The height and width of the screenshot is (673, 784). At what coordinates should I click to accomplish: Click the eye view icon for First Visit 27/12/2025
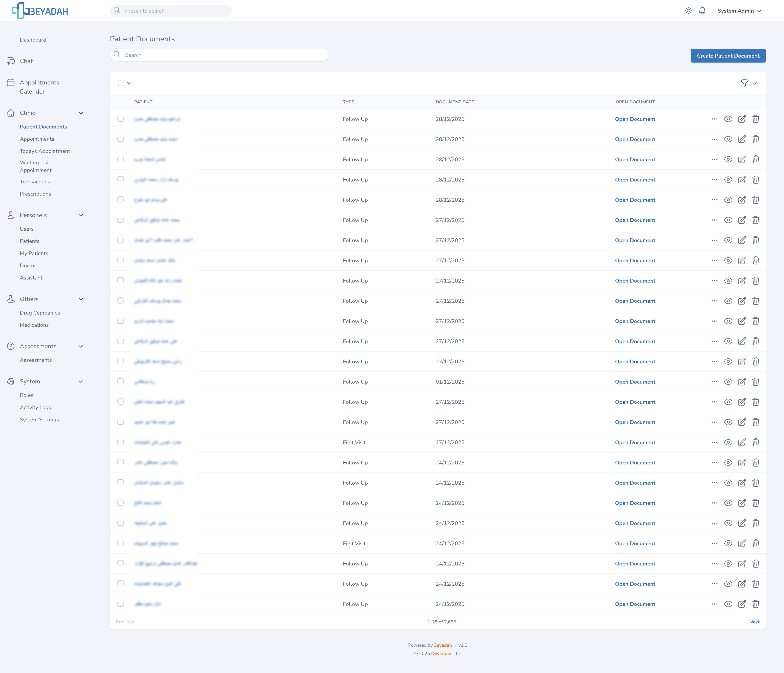click(x=728, y=442)
